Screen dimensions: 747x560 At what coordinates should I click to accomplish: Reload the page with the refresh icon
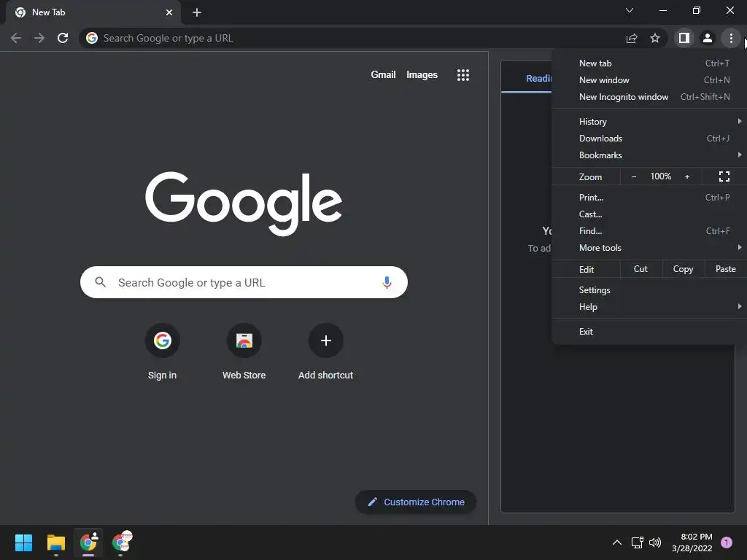pyautogui.click(x=63, y=38)
